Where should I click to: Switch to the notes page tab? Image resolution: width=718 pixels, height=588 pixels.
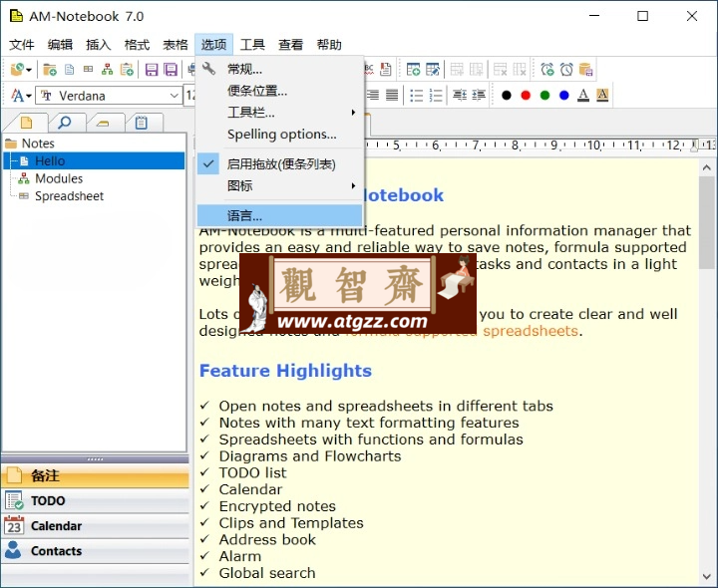[27, 123]
